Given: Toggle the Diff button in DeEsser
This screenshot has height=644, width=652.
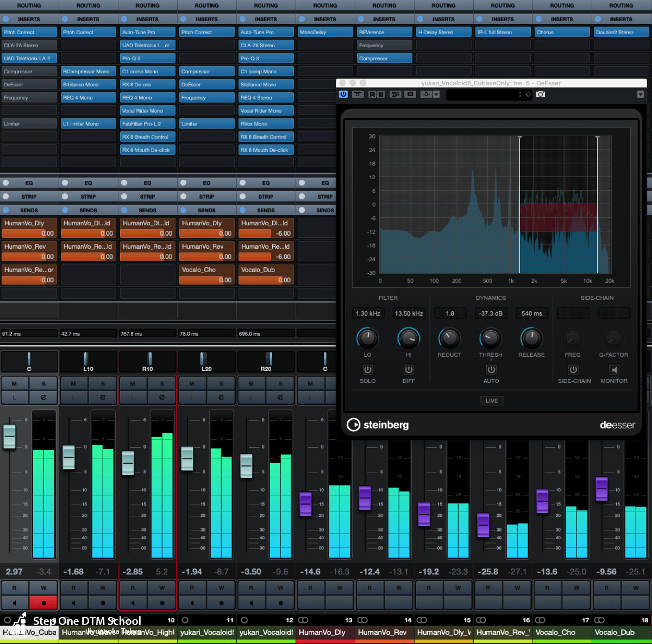Looking at the screenshot, I should click(409, 370).
